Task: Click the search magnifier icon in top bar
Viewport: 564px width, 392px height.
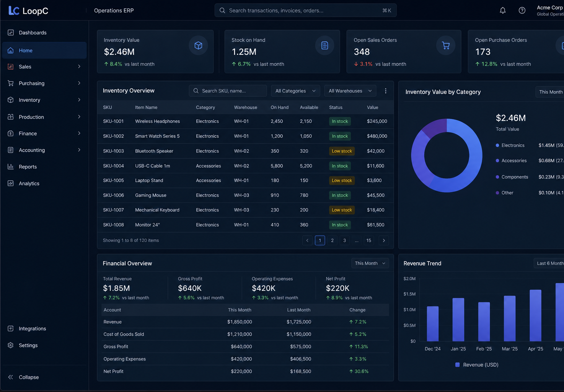Action: (x=222, y=10)
